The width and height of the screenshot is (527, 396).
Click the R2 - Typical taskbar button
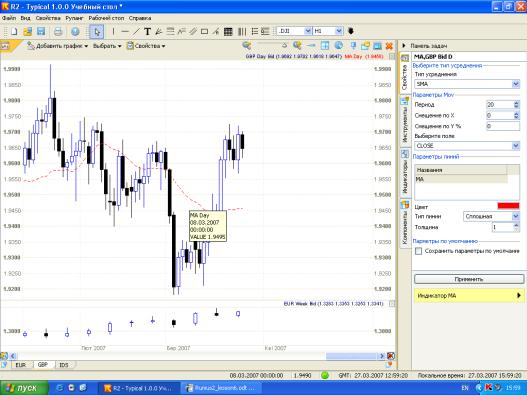click(x=138, y=388)
